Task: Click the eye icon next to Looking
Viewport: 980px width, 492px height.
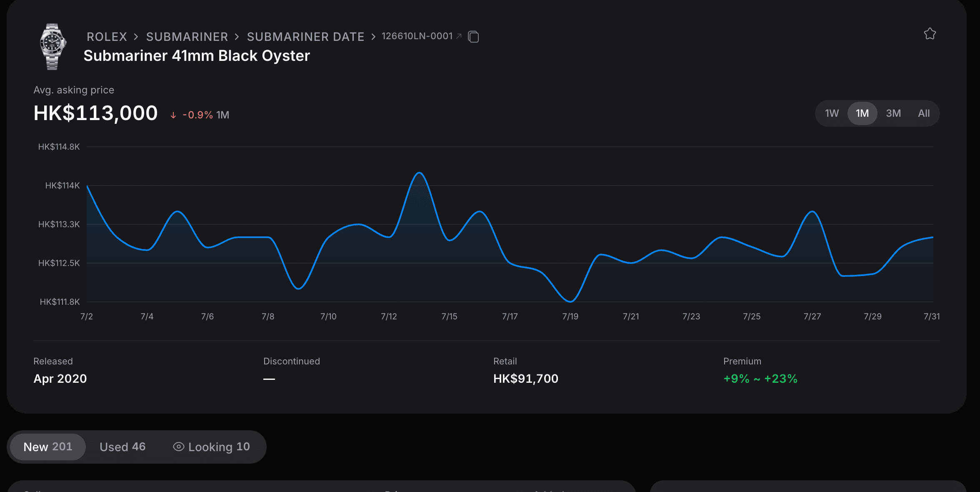Action: (x=178, y=447)
